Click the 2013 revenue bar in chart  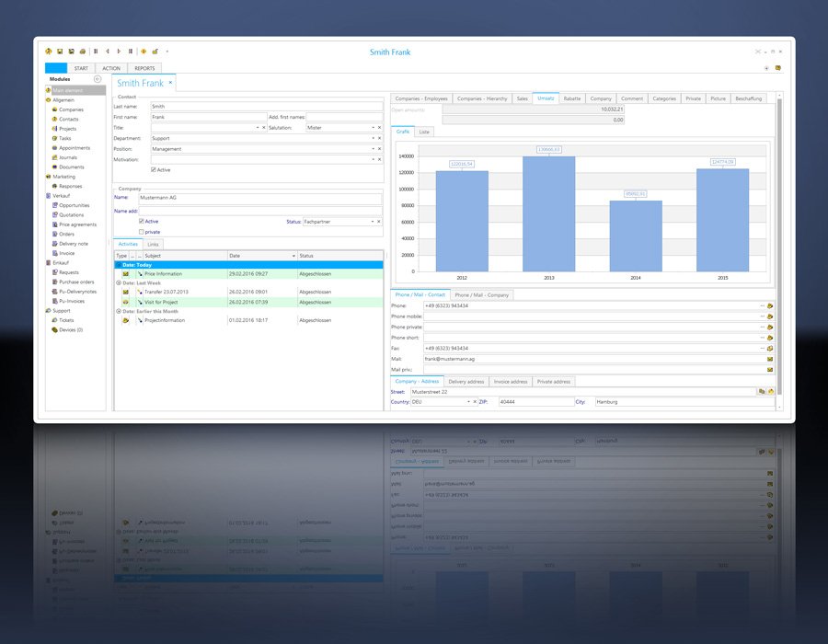548,213
